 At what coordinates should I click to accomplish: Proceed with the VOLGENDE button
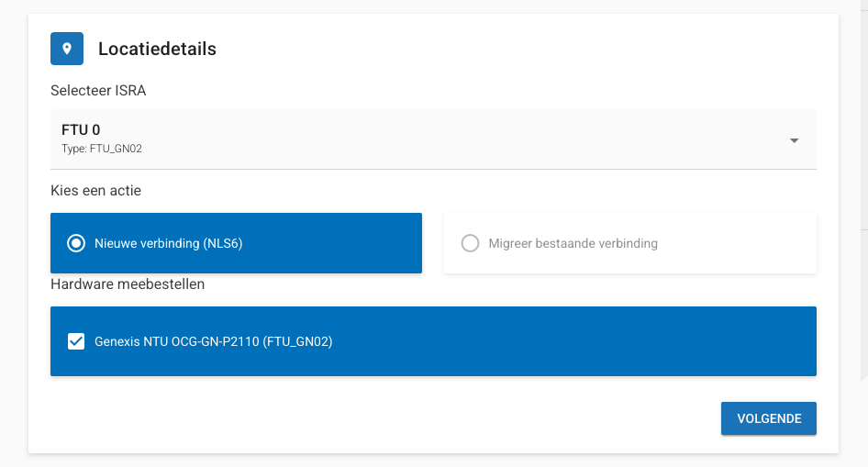tap(768, 418)
